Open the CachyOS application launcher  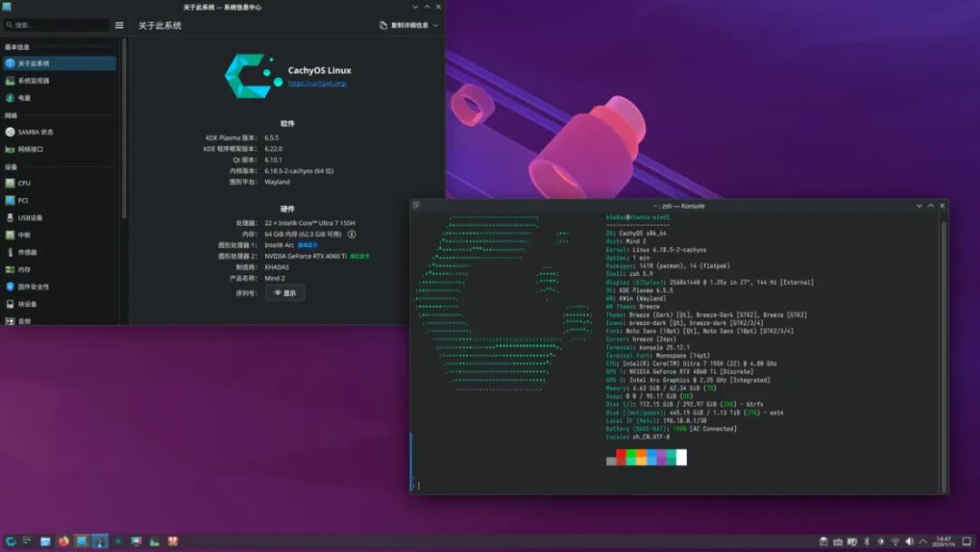coord(11,541)
